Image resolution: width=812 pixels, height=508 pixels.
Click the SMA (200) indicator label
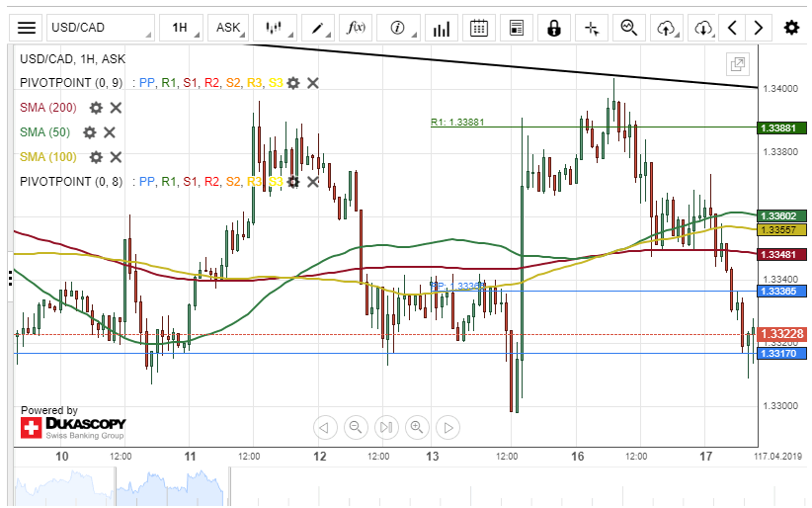coord(49,108)
